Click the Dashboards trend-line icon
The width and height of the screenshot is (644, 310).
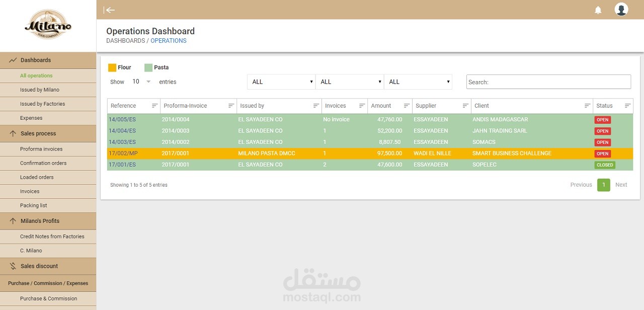[x=13, y=60]
